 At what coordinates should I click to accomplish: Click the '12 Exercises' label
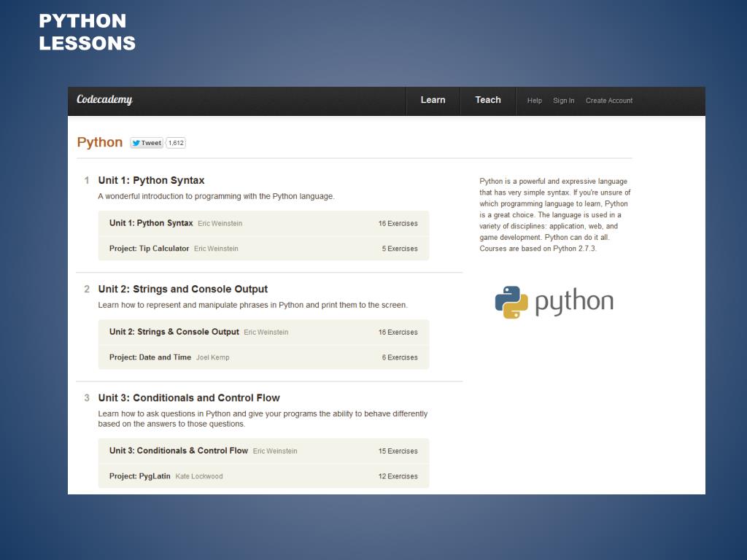click(398, 476)
